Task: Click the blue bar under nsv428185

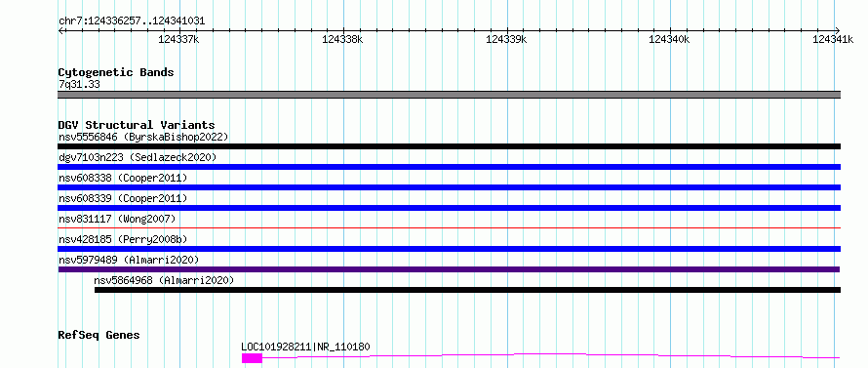Action: 450,249
